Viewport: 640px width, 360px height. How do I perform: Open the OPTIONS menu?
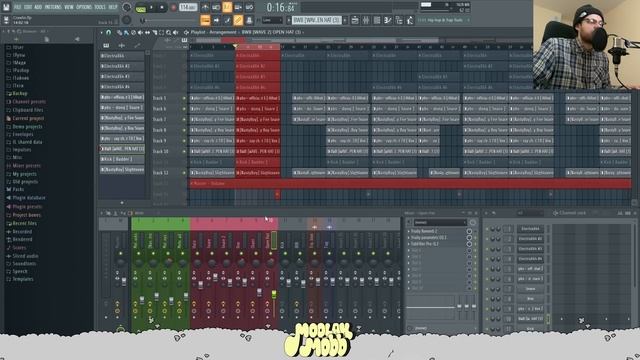[84, 7]
